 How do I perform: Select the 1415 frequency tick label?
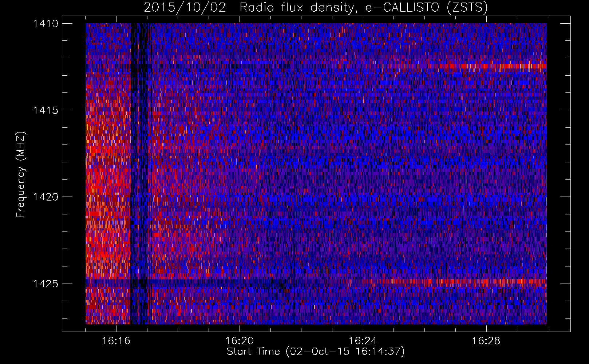click(46, 110)
